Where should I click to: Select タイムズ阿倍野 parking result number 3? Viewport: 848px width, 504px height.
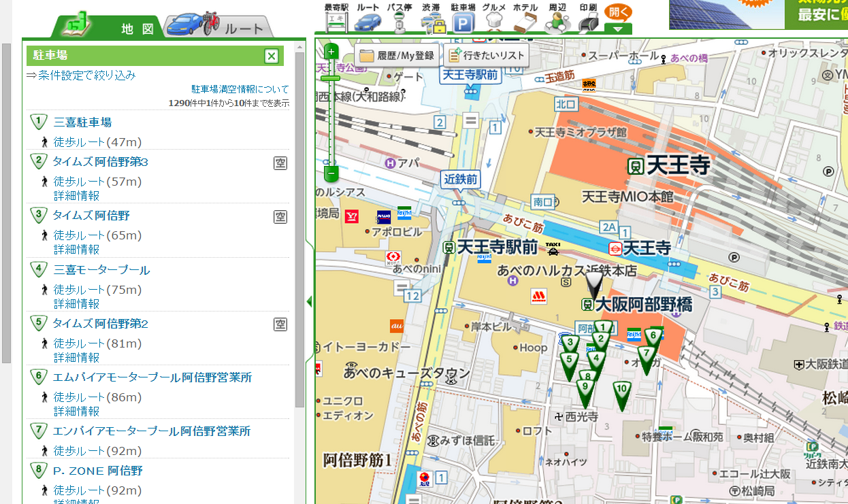(x=91, y=216)
